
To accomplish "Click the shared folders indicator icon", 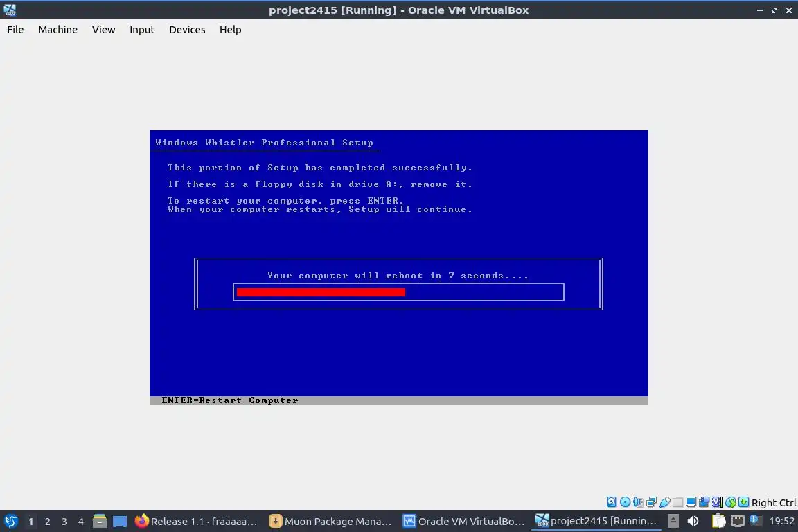I will pos(678,502).
